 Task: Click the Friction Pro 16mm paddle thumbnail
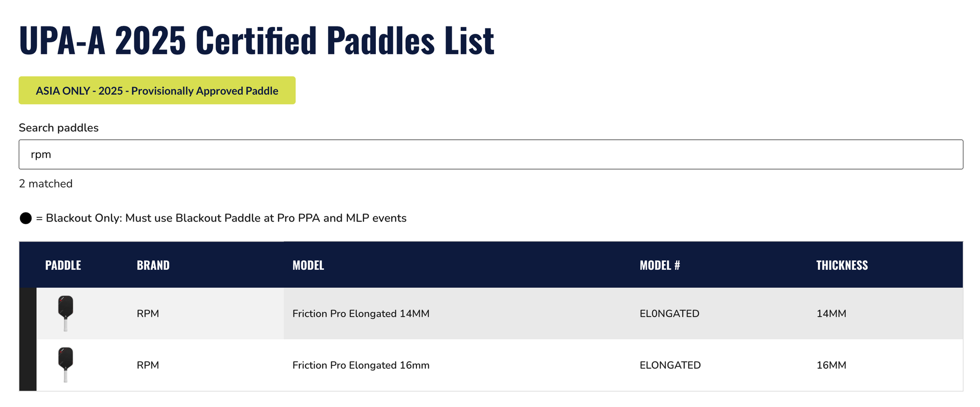(66, 364)
